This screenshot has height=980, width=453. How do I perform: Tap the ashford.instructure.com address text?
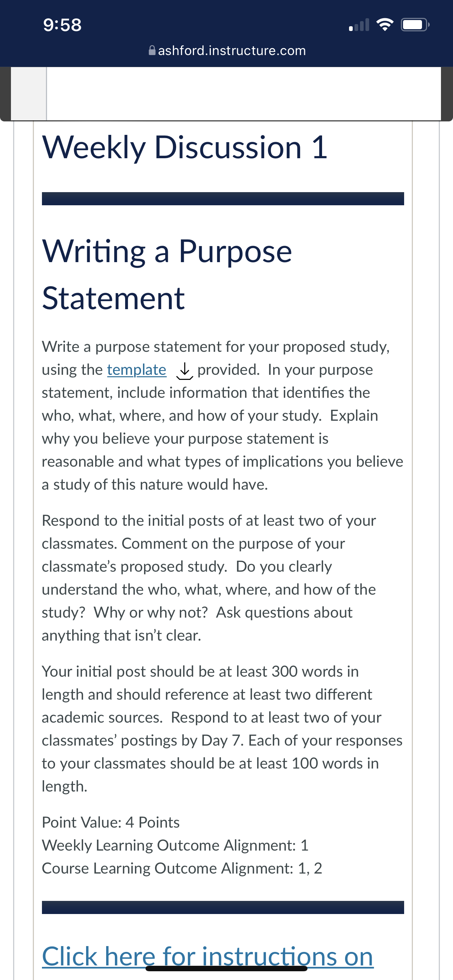click(232, 51)
